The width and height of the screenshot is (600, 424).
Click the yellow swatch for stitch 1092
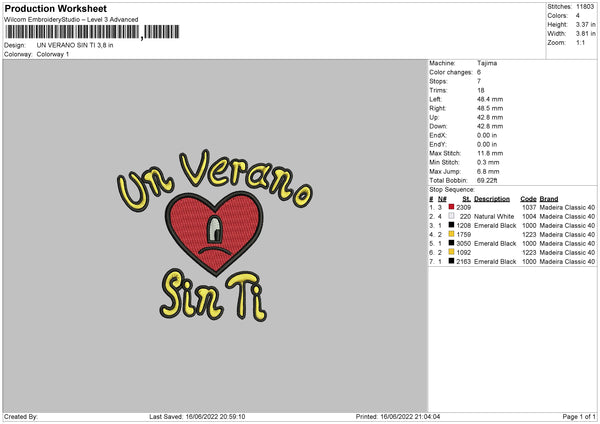452,252
